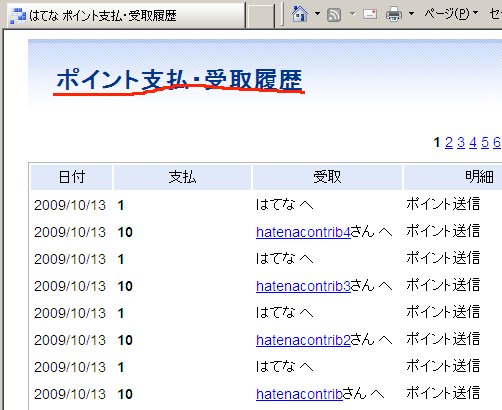The image size is (502, 410).
Task: Click the Print icon
Action: [394, 15]
